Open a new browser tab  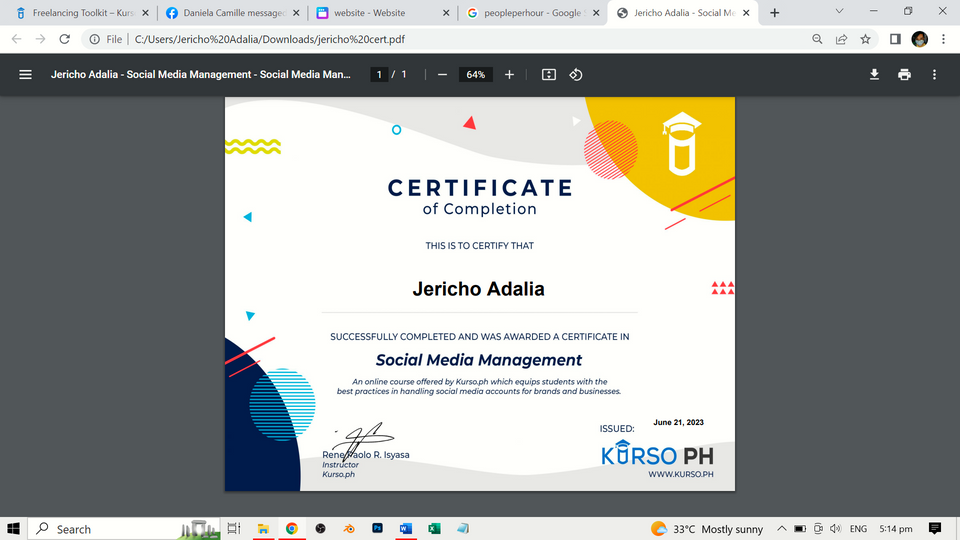(x=774, y=13)
